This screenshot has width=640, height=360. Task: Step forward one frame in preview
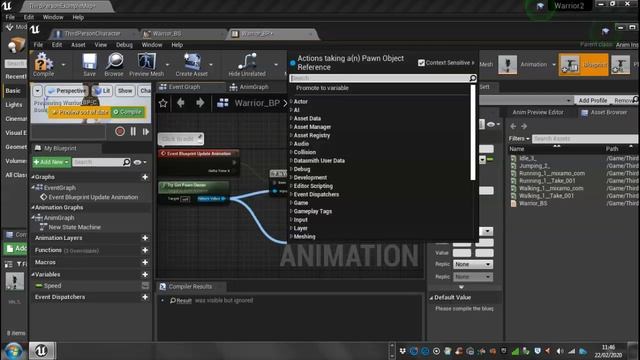[146, 131]
